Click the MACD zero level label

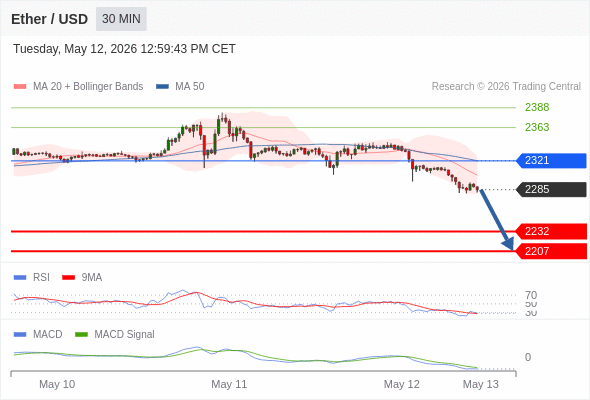(x=528, y=357)
